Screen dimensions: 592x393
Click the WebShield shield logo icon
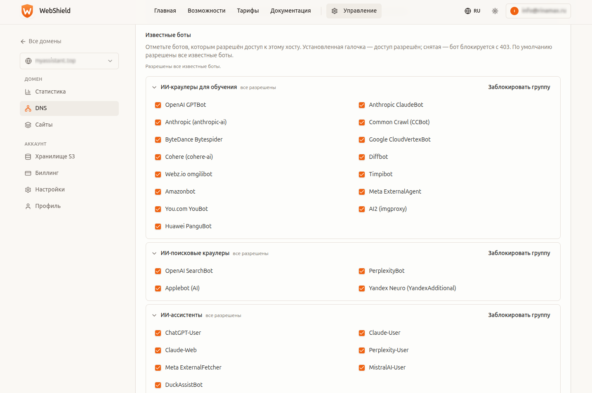coord(27,11)
